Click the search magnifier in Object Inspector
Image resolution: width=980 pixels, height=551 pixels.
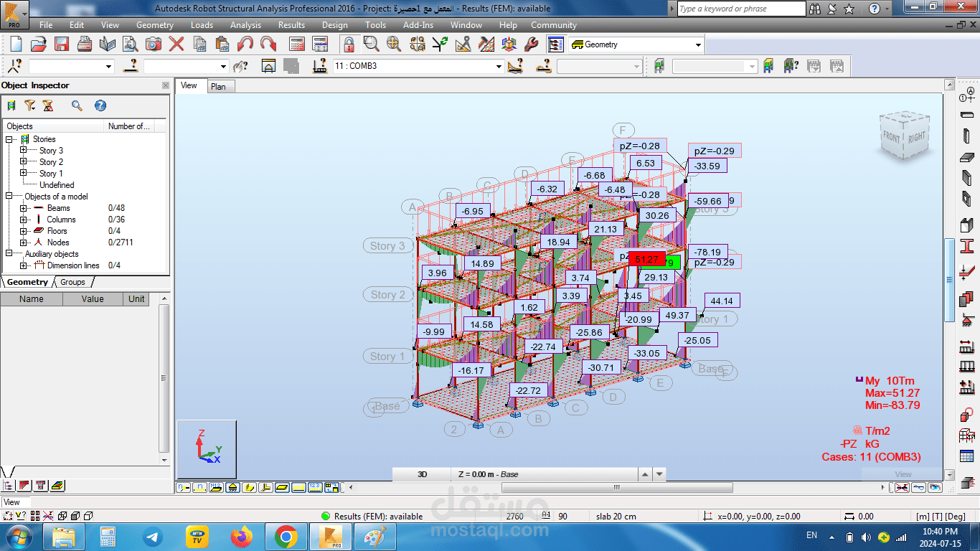[77, 105]
